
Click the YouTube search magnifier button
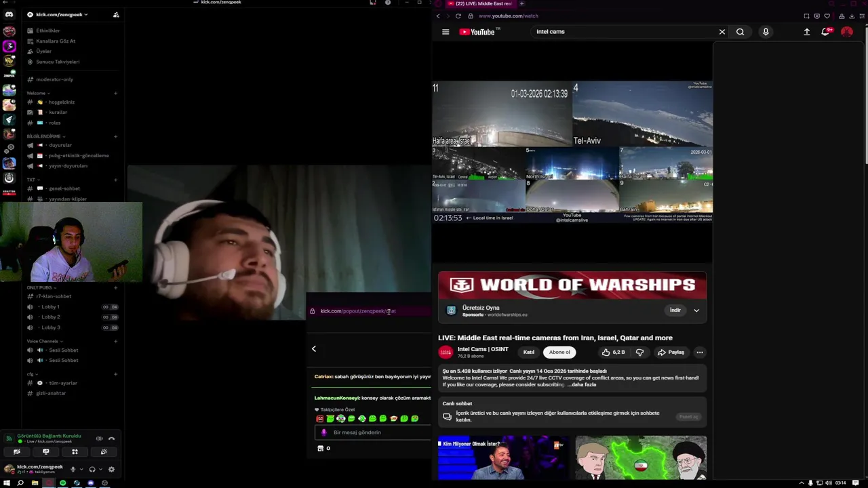tap(741, 32)
